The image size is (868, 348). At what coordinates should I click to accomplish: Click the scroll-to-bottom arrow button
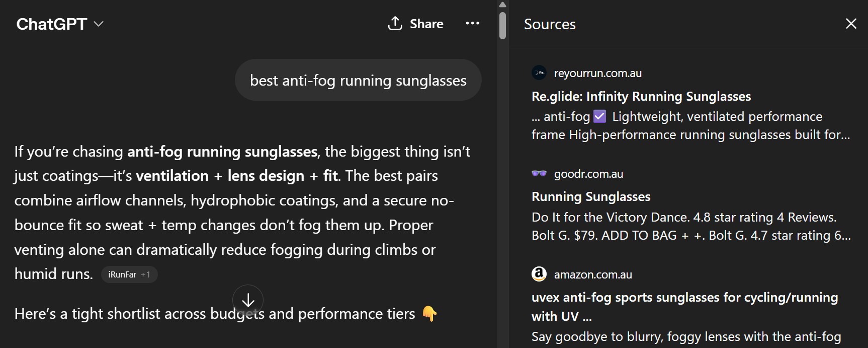point(247,300)
